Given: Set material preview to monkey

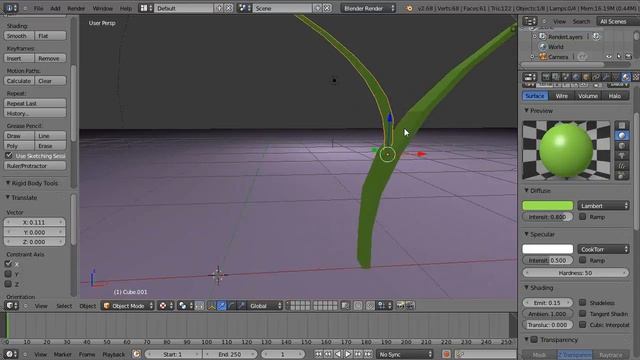Looking at the screenshot, I should [x=622, y=156].
